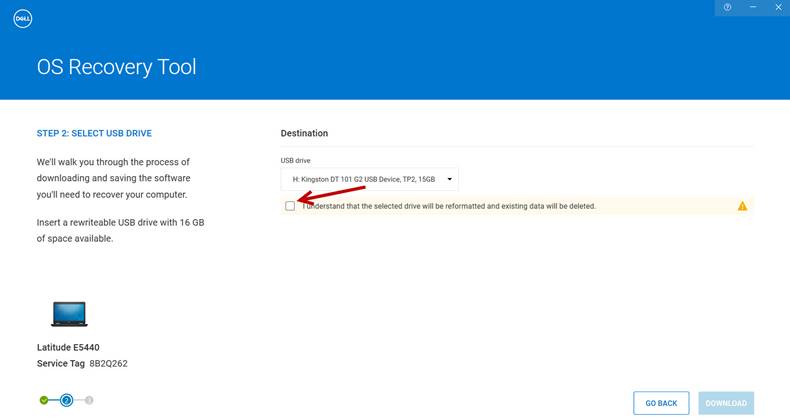
Task: Select the completed green step one indicator
Action: point(44,400)
